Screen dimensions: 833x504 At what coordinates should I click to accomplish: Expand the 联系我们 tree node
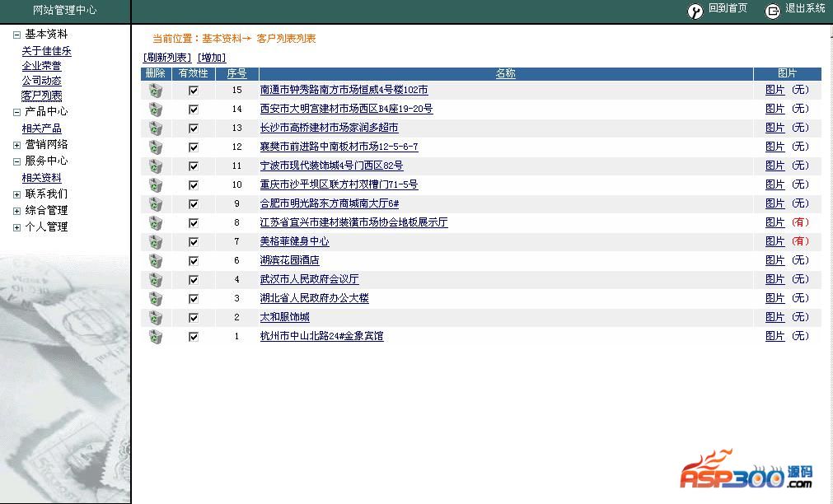pyautogui.click(x=16, y=194)
